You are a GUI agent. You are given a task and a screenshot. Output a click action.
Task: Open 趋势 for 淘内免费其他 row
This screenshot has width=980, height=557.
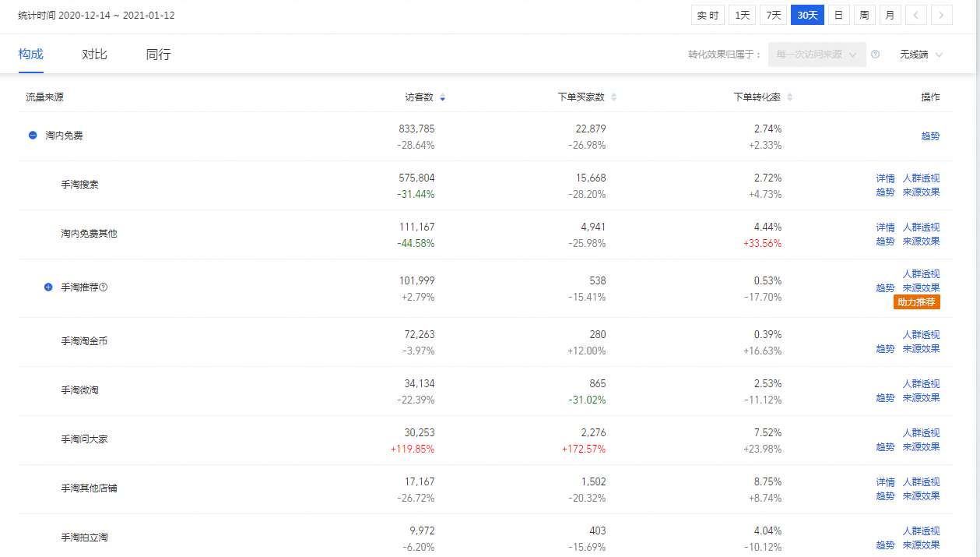885,241
